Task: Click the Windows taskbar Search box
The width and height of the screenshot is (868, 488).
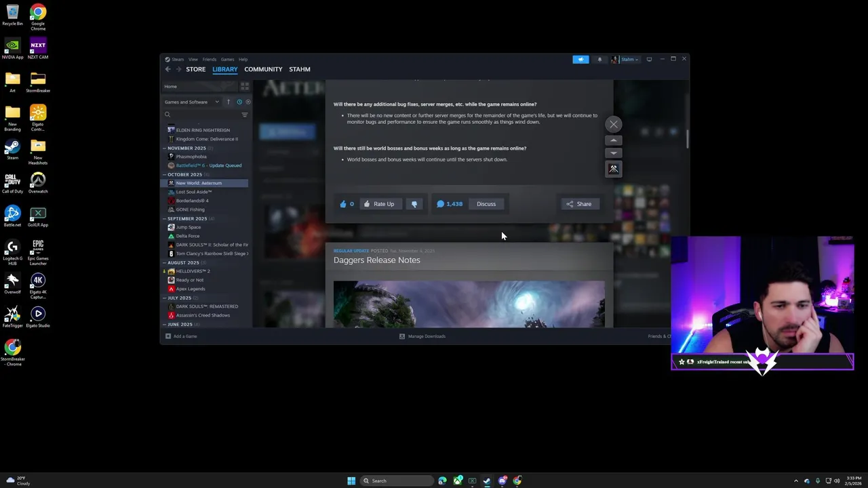Action: coord(397,481)
